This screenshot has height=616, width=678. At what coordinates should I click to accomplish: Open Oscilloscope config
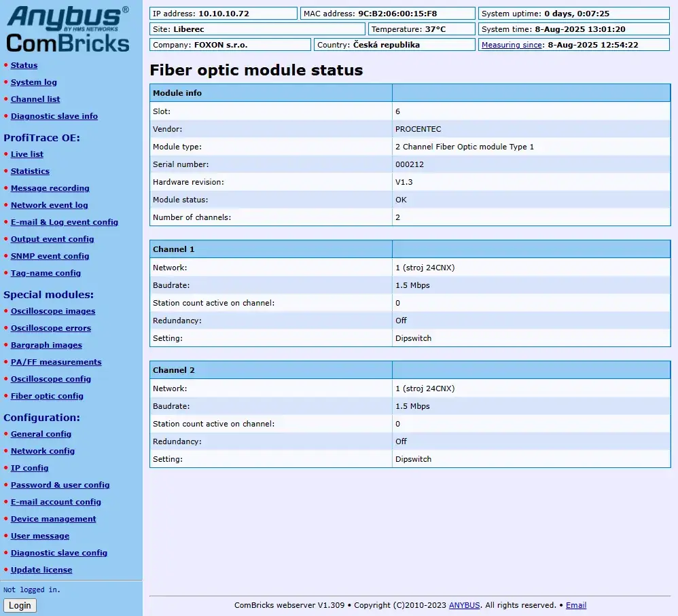[x=50, y=379]
